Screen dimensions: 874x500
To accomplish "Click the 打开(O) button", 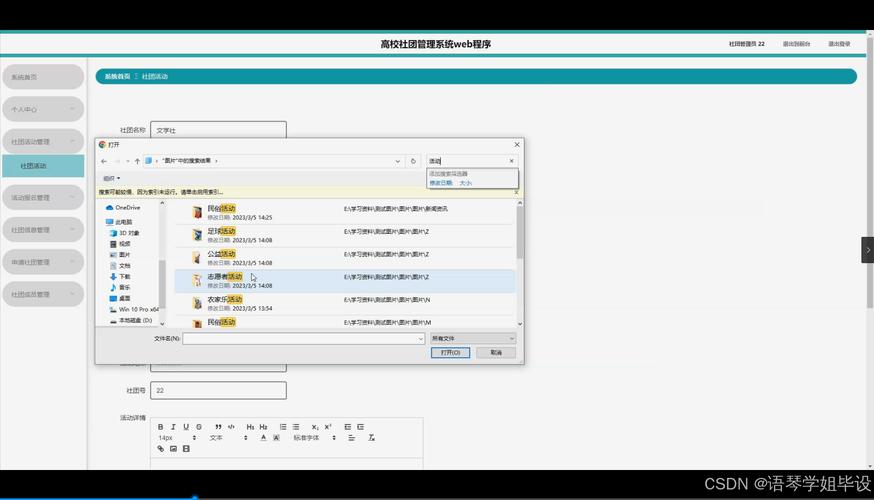I will point(450,353).
